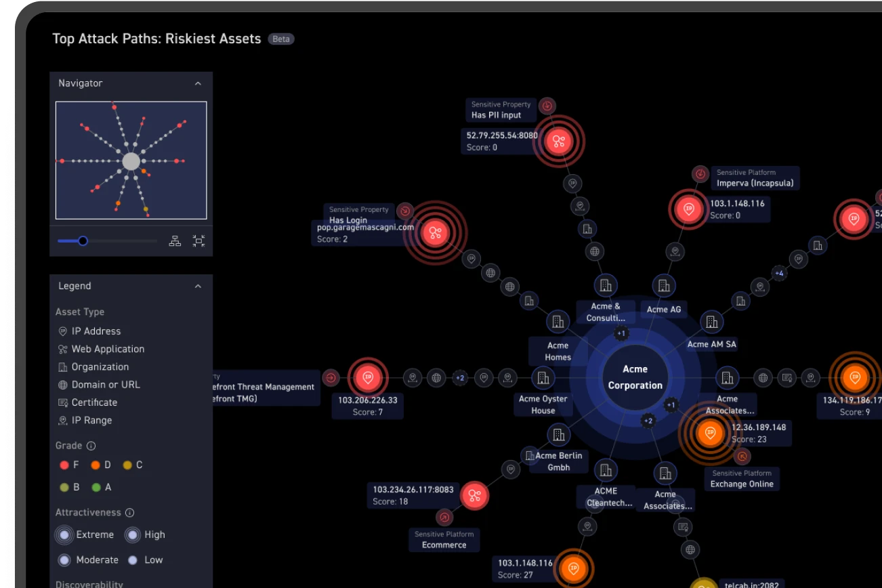The width and height of the screenshot is (882, 588).
Task: Click the Navigator minimap thumbnail
Action: [131, 161]
